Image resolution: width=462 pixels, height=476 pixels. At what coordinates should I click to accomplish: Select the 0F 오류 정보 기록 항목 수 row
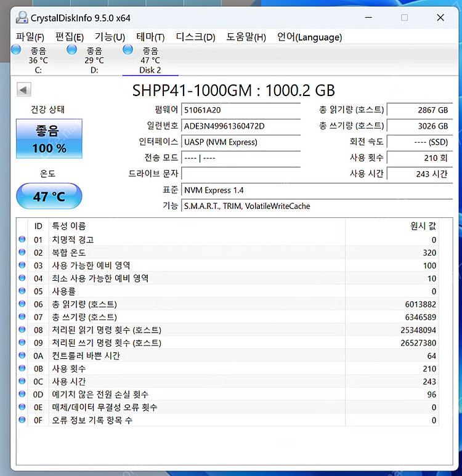[x=228, y=420]
